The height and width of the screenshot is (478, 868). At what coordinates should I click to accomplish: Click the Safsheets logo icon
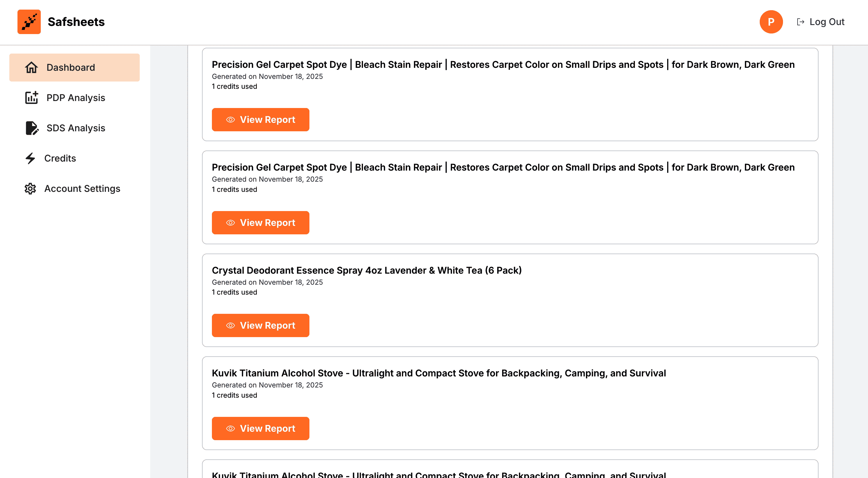pos(29,22)
